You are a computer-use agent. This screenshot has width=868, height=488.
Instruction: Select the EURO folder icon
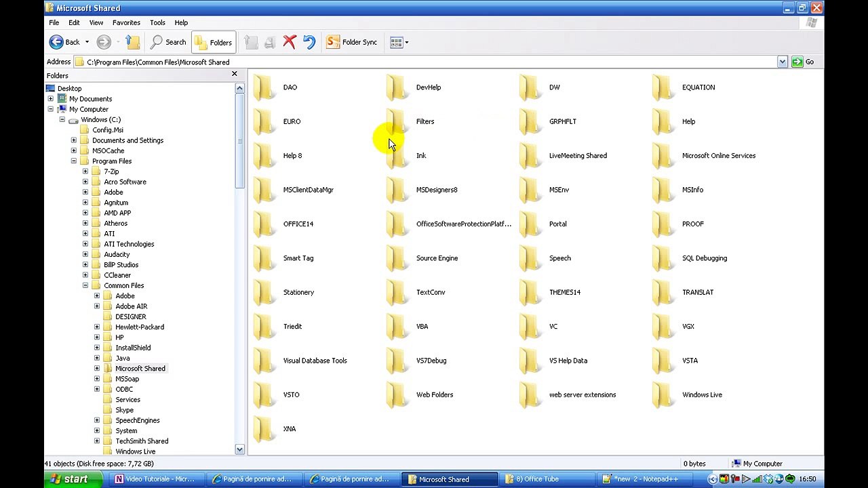click(x=264, y=121)
